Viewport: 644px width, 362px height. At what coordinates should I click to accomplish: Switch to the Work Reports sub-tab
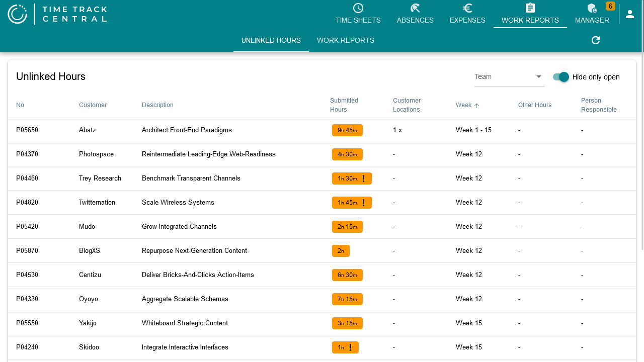[x=345, y=40]
